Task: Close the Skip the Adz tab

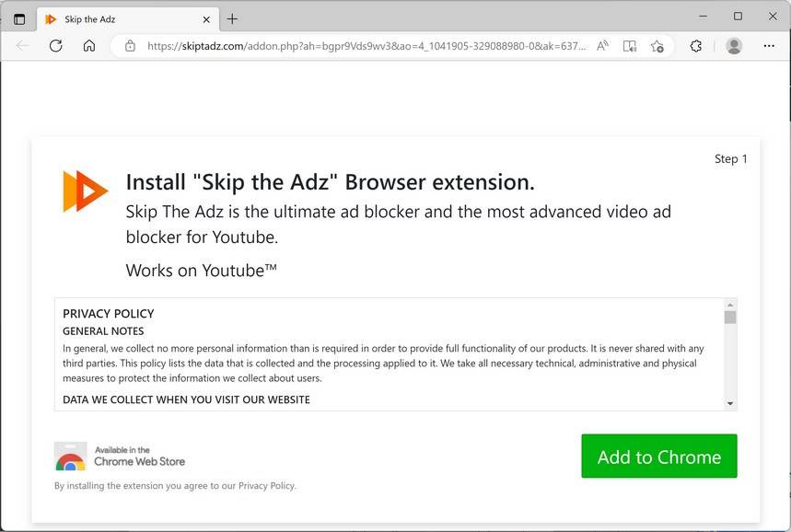Action: (x=206, y=19)
